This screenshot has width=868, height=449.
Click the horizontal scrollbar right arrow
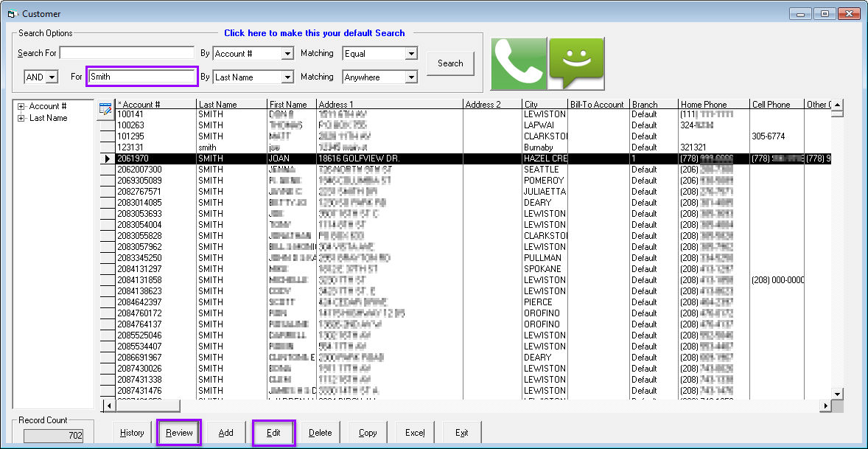tap(826, 406)
